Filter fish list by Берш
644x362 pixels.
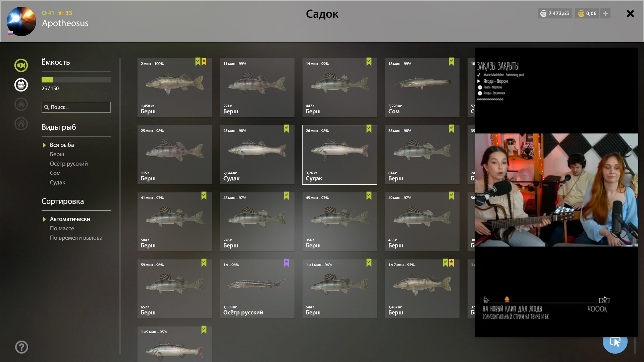coord(57,154)
